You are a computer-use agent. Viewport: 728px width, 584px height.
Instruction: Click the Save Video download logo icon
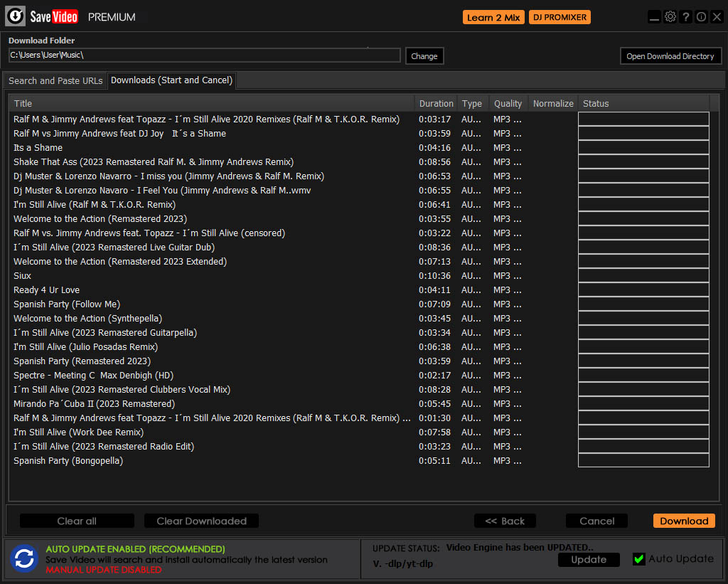tap(16, 16)
